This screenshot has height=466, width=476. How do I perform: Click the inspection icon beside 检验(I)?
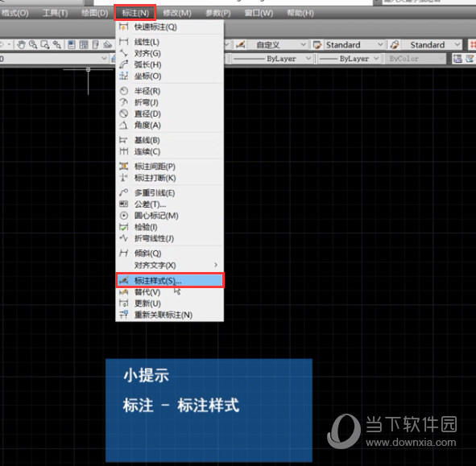click(123, 227)
